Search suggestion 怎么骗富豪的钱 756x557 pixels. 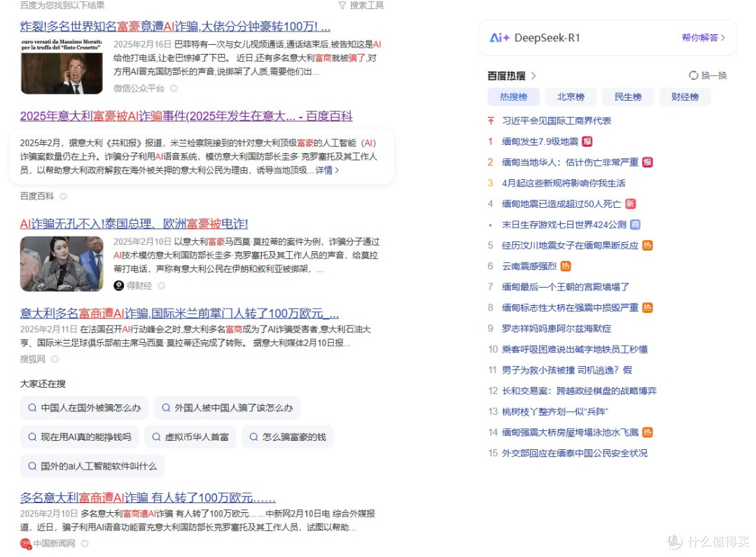point(288,437)
